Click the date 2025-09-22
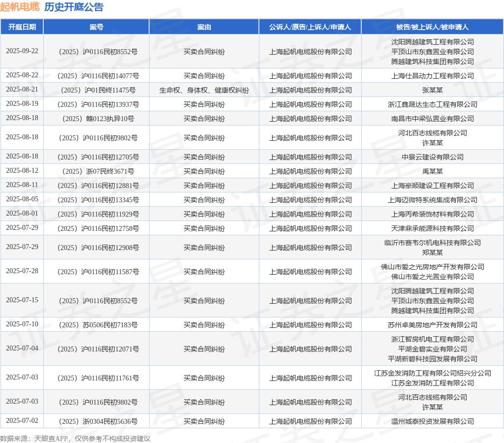The height and width of the screenshot is (443, 504). click(x=22, y=51)
